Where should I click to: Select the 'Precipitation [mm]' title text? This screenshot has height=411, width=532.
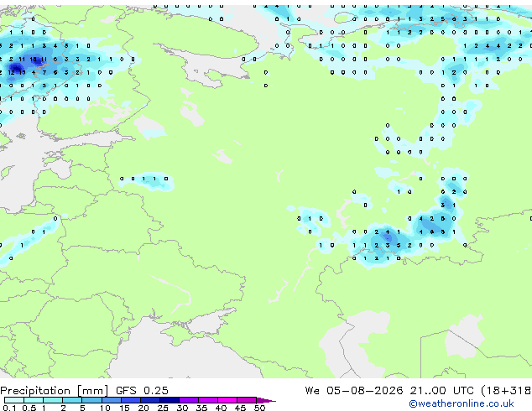[55, 391]
